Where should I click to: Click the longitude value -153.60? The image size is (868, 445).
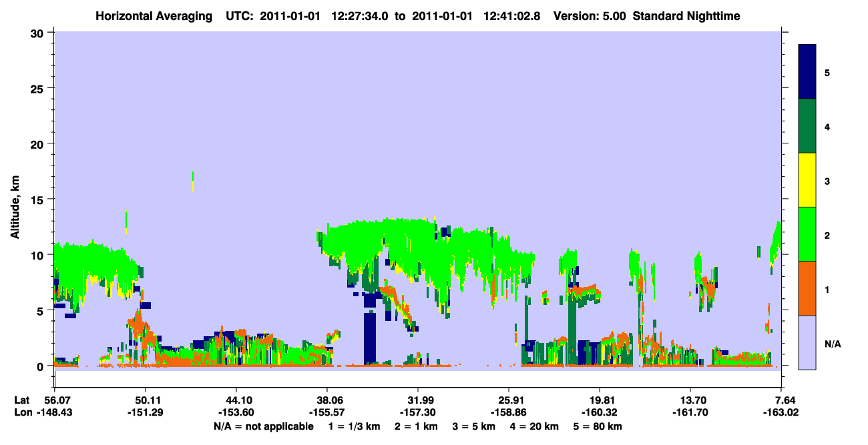tap(236, 412)
